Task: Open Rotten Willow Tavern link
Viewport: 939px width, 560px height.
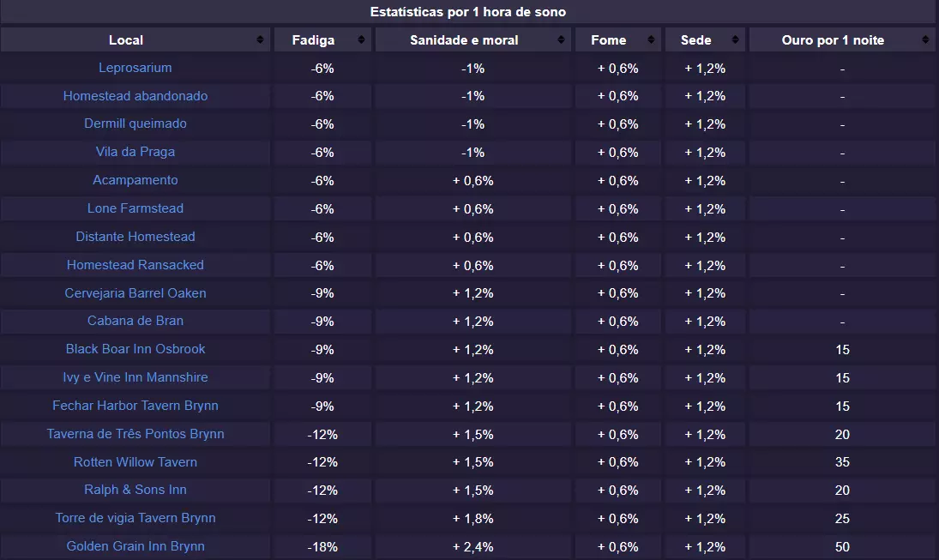Action: click(135, 462)
